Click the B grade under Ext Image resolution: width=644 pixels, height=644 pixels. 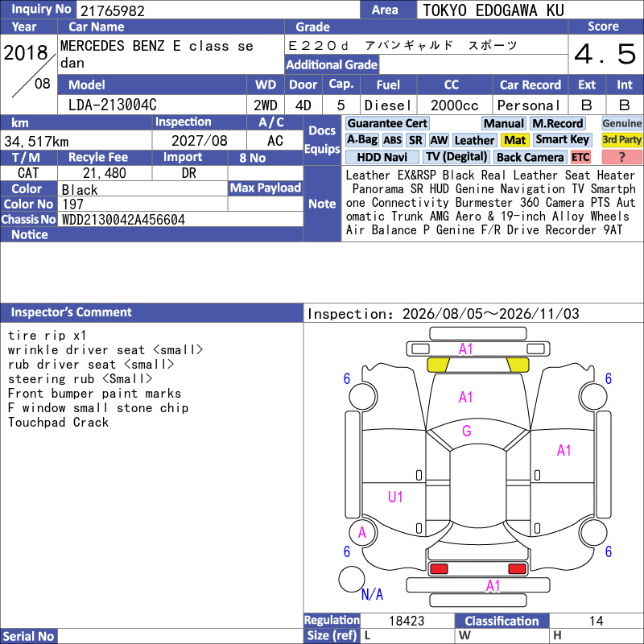[587, 105]
